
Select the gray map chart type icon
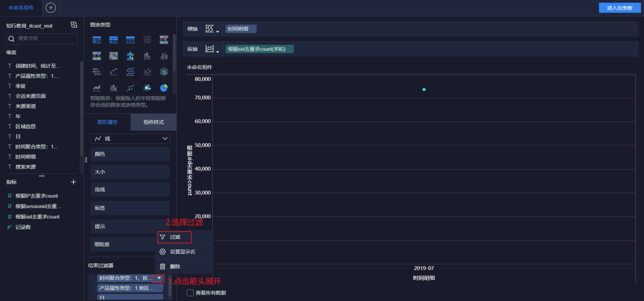pyautogui.click(x=114, y=56)
